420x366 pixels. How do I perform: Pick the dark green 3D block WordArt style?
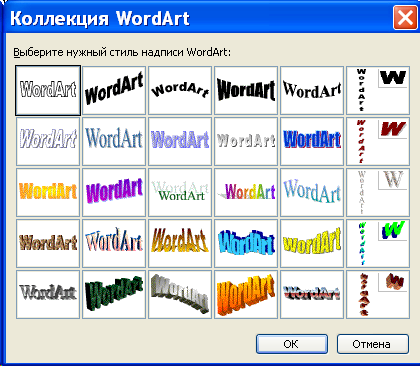114,294
